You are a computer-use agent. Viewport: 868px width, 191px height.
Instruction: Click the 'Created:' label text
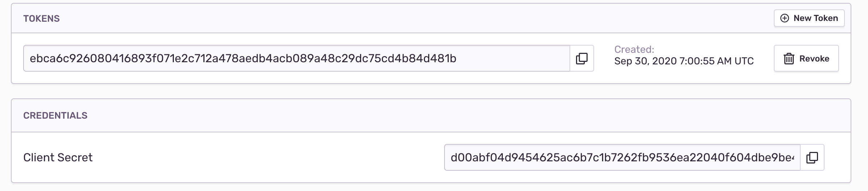[x=634, y=49]
